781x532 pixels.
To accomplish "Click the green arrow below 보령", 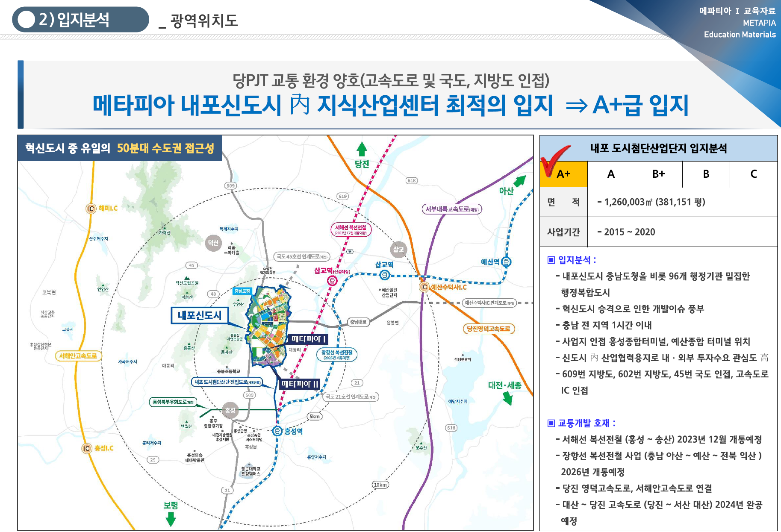I will 171,519.
